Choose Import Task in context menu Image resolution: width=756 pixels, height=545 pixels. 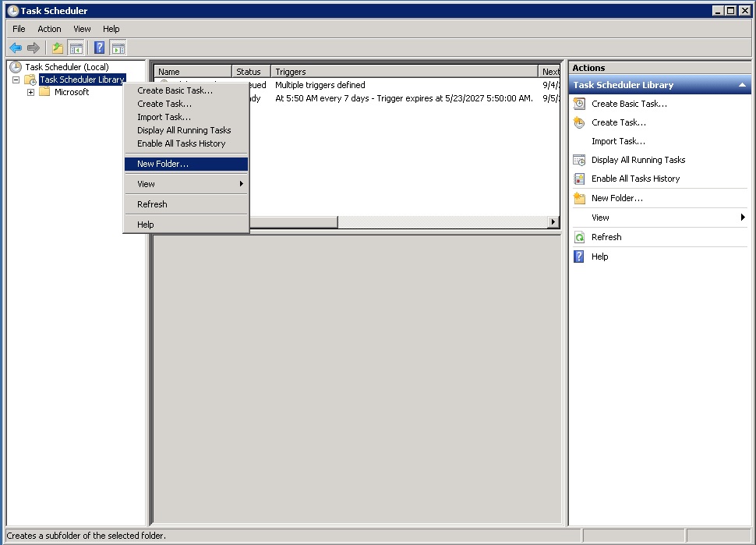[x=186, y=117]
